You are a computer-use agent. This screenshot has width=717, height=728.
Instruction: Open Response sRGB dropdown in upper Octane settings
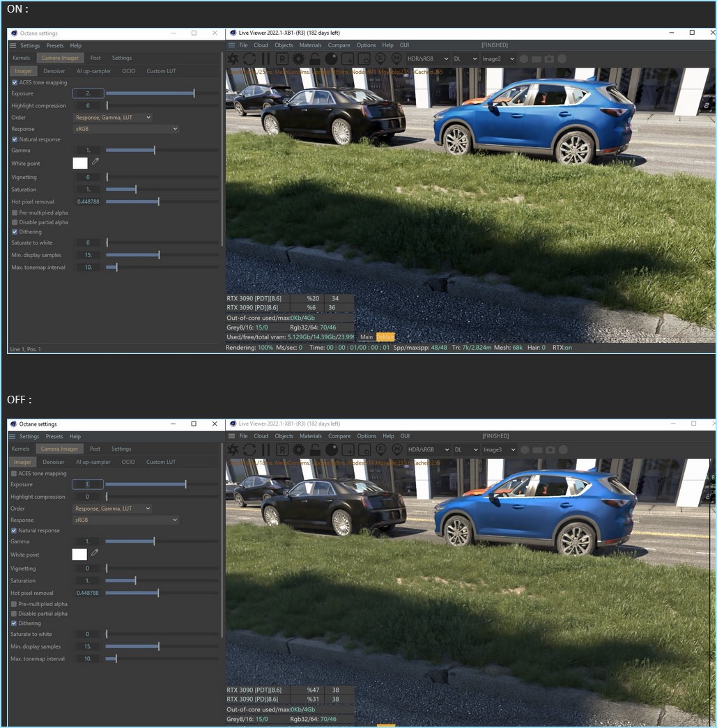point(125,129)
